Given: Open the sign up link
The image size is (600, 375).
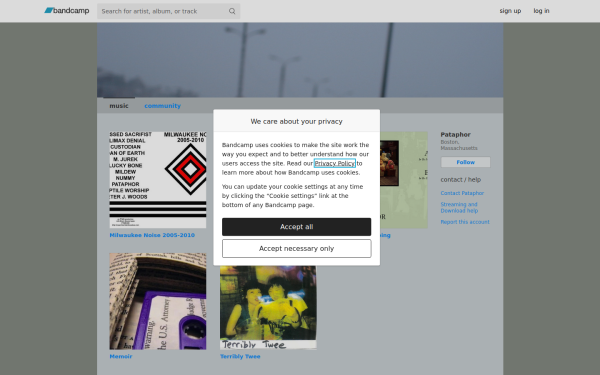Looking at the screenshot, I should (x=510, y=11).
